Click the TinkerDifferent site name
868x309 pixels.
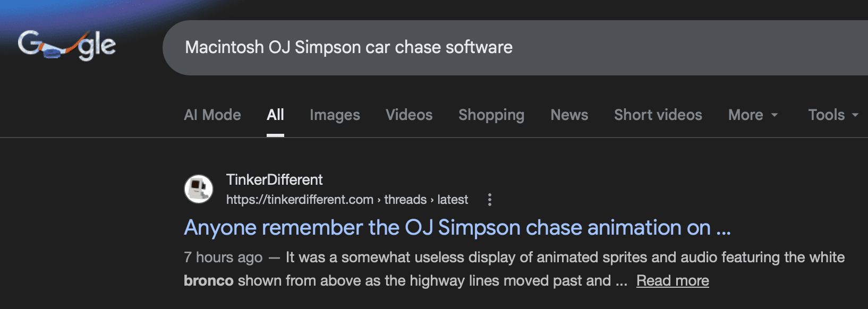pos(274,179)
